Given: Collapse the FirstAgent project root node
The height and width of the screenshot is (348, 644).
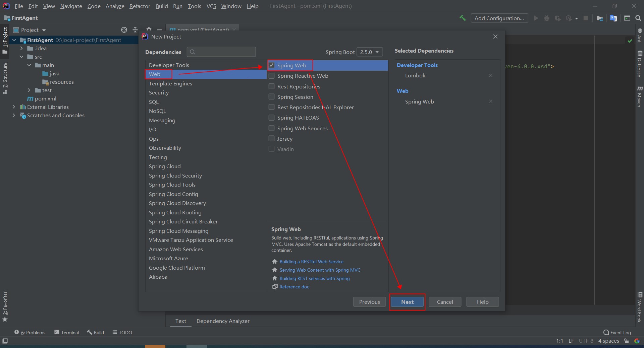Looking at the screenshot, I should pyautogui.click(x=14, y=40).
